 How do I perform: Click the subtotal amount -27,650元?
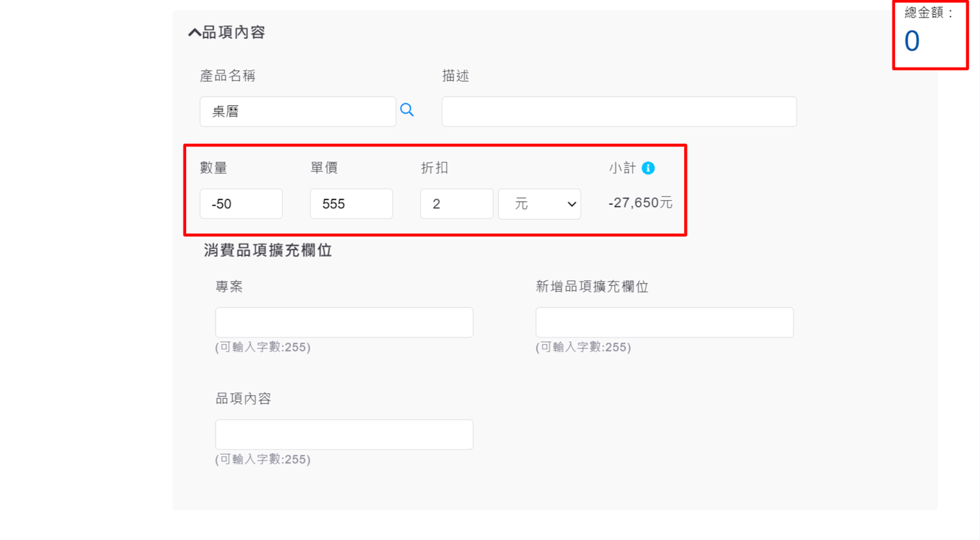point(640,203)
